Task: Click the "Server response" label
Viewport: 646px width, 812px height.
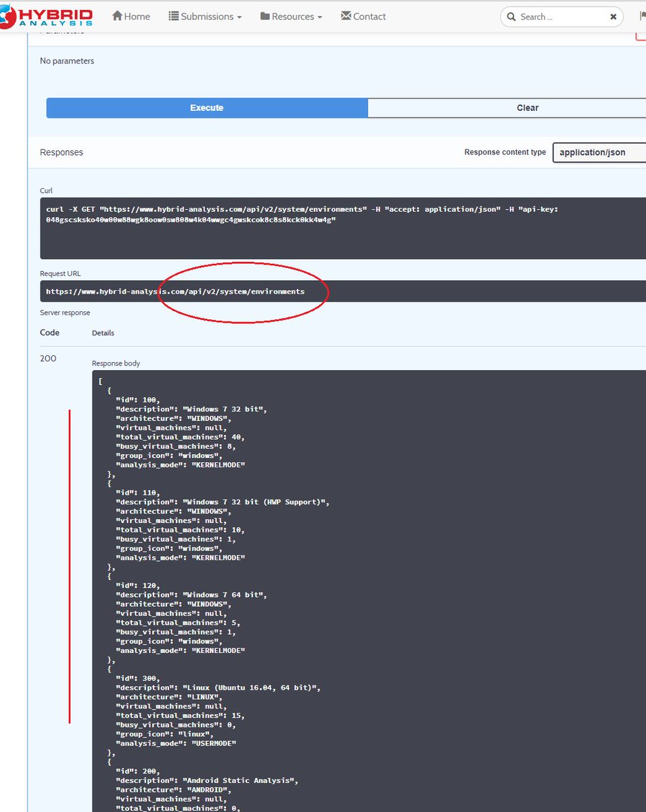Action: click(x=65, y=313)
